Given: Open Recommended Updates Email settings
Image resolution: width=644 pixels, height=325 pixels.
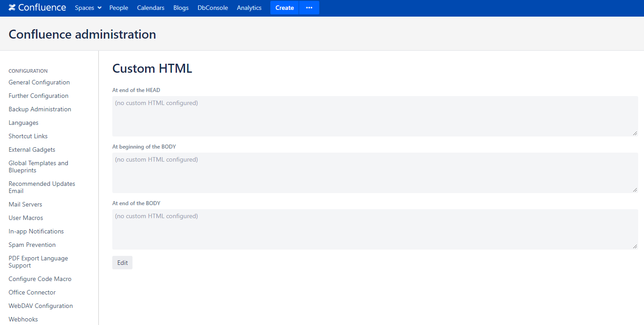Looking at the screenshot, I should (42, 187).
